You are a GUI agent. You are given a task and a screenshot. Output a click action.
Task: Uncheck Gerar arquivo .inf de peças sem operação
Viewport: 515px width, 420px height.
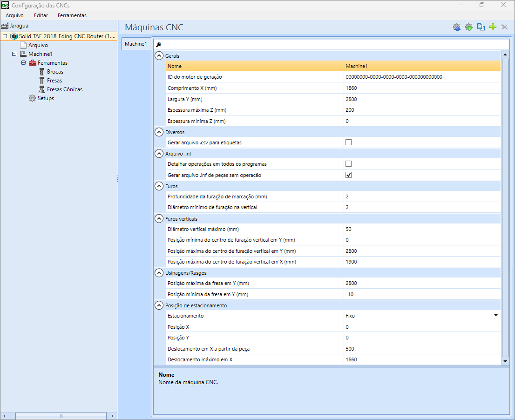[348, 175]
